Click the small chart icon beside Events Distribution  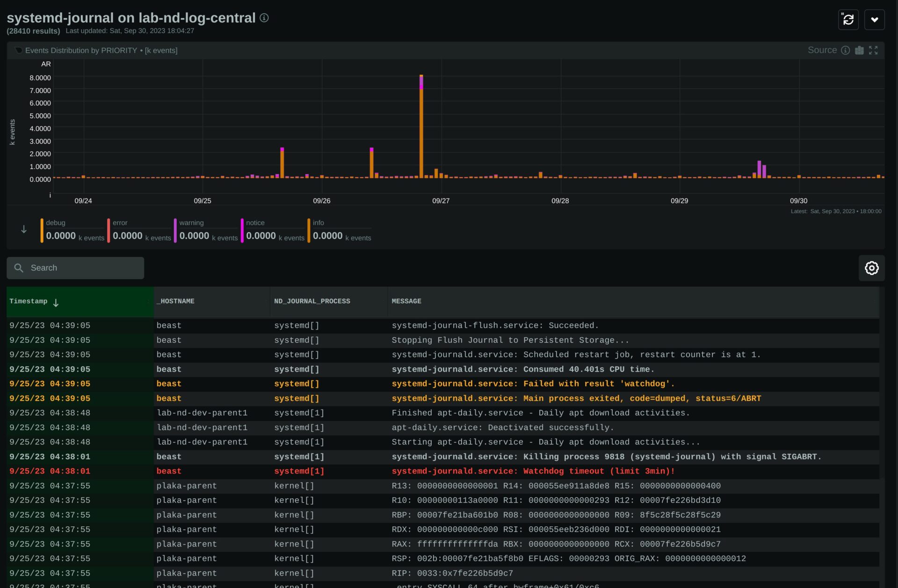18,50
